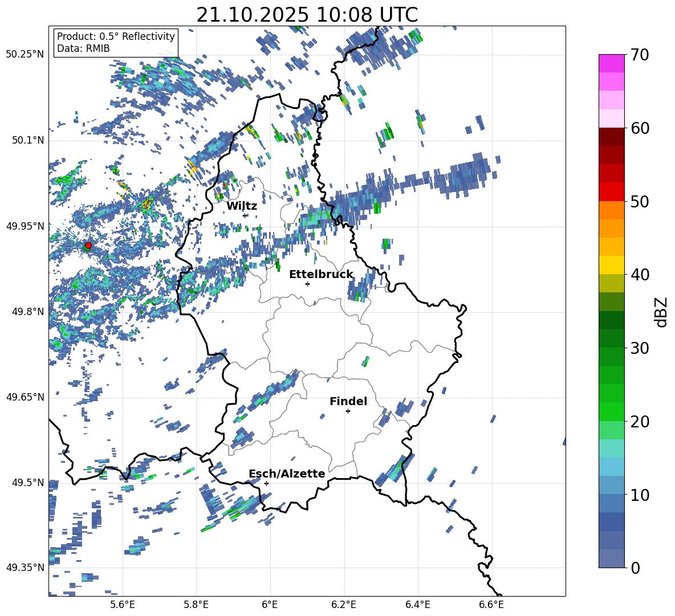Click the 50.25°N latitude label

(25, 55)
